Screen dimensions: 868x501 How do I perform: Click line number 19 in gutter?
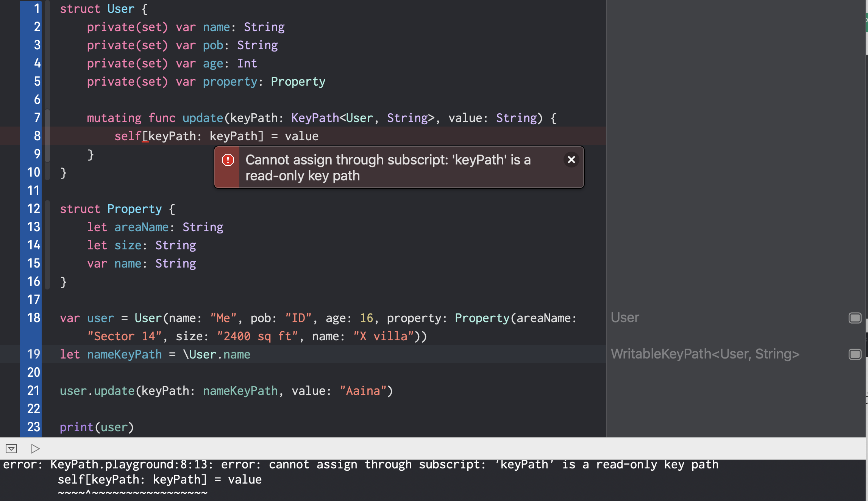33,354
